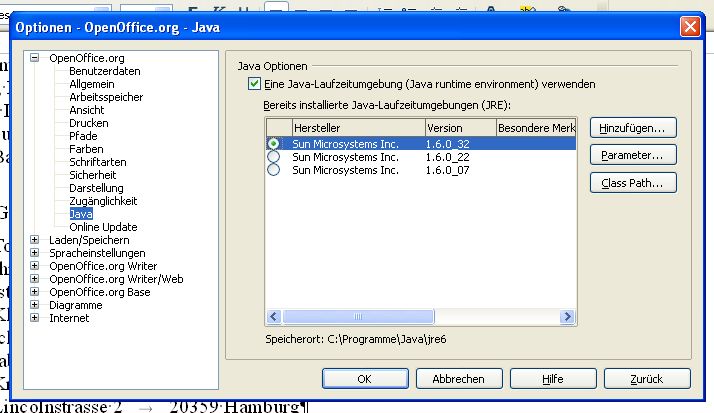This screenshot has height=413, width=714.
Task: Open the Pfade settings page
Action: click(x=83, y=136)
